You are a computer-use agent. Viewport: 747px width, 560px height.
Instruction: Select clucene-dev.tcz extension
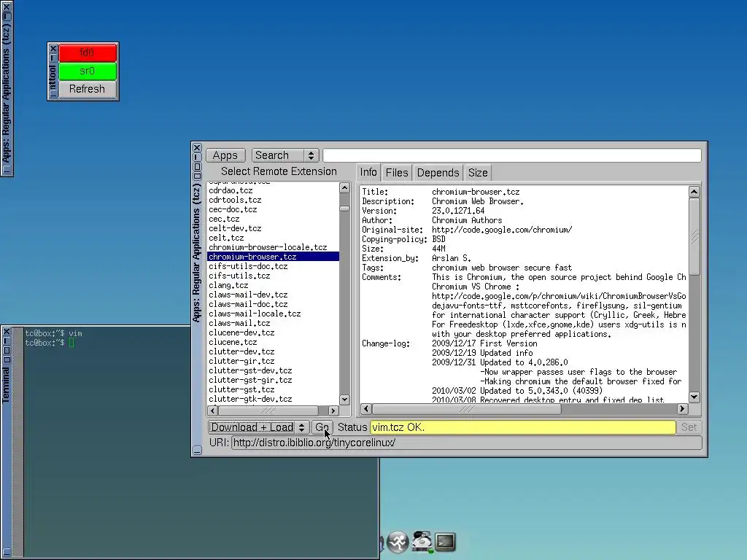click(273, 332)
